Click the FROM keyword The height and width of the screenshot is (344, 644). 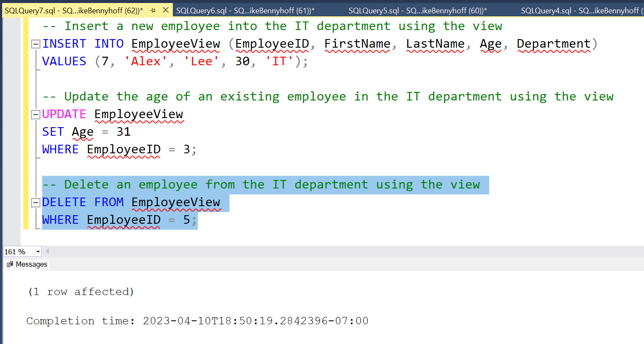tap(109, 202)
